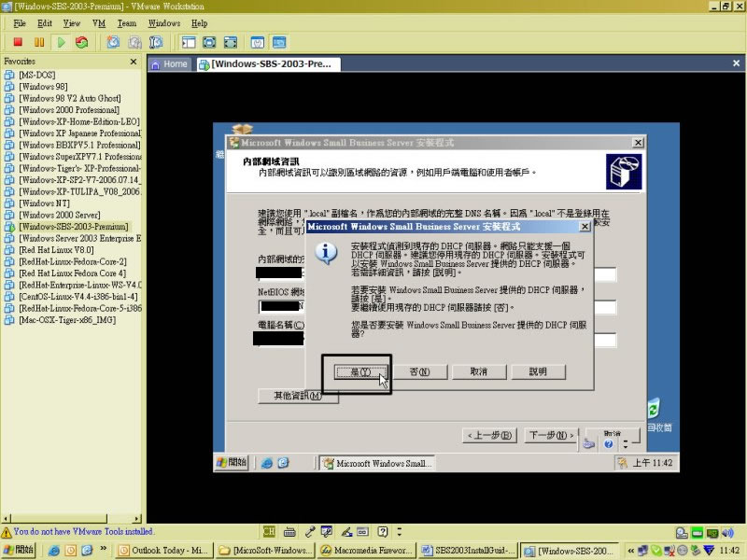Click Internet Explorer icon in guest taskbar
The image size is (747, 560).
(267, 463)
